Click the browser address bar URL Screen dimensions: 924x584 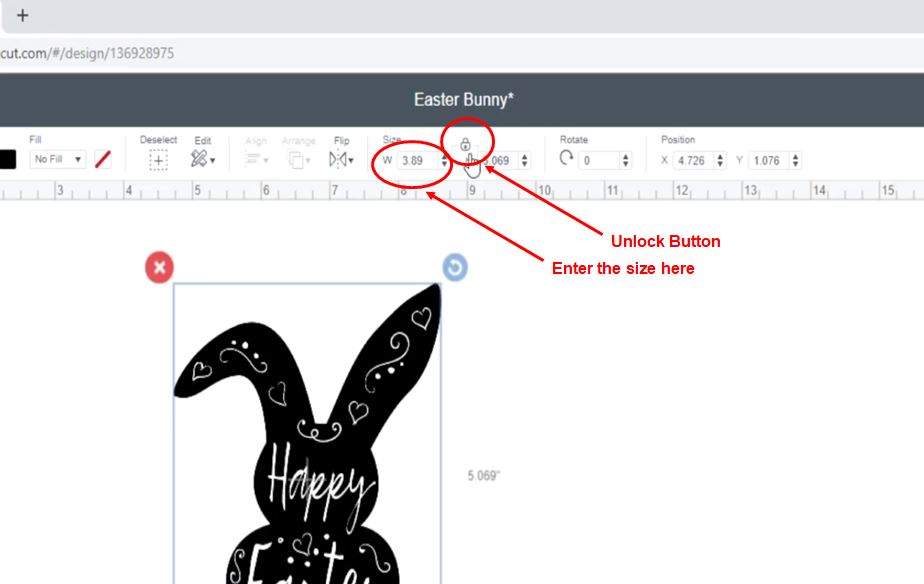pyautogui.click(x=87, y=53)
